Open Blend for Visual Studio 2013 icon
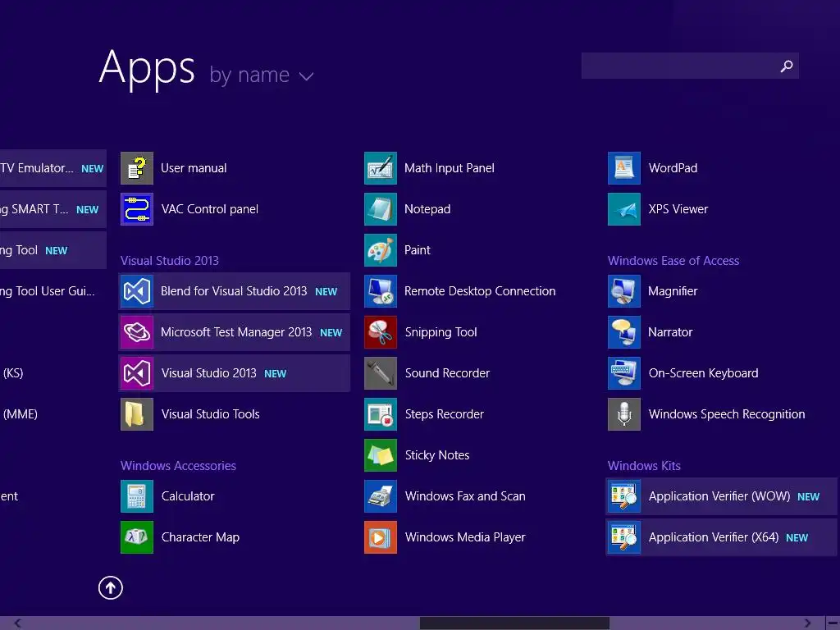 coord(137,291)
